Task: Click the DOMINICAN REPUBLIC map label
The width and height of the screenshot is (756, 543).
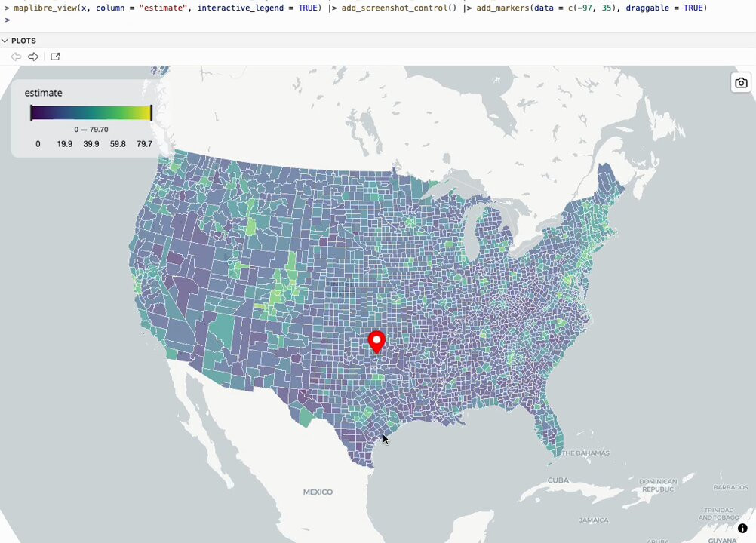Action: pyautogui.click(x=658, y=485)
